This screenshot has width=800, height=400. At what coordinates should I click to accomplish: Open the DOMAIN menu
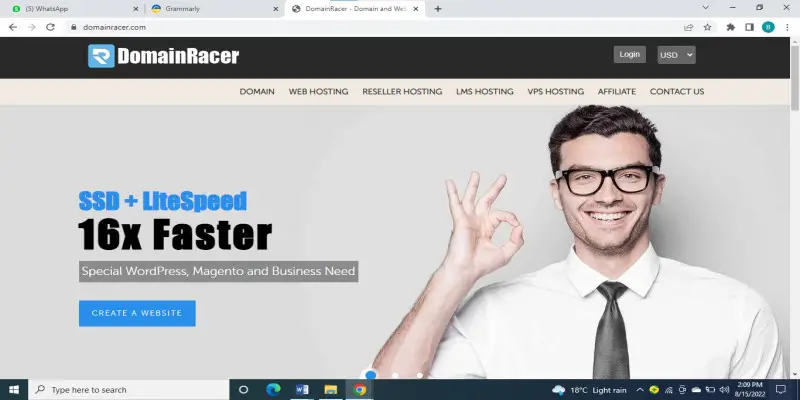(257, 92)
